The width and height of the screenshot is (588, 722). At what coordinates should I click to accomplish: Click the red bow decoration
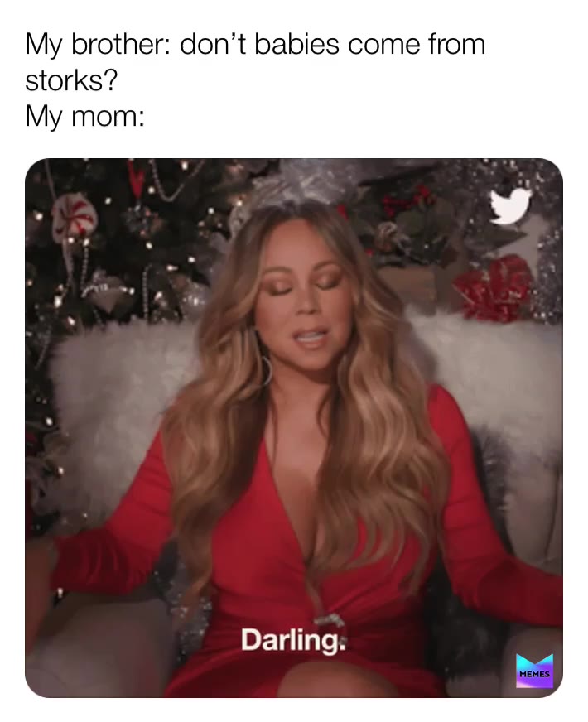click(x=493, y=288)
